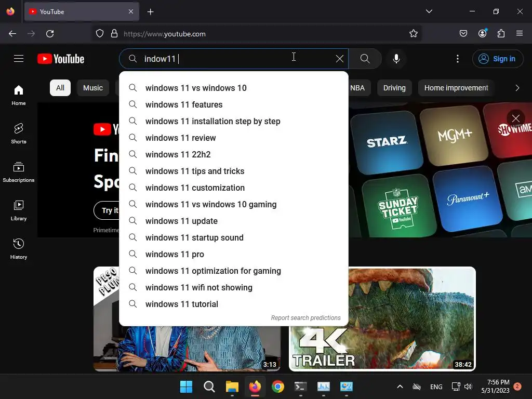Screen dimensions: 532x399
Task: Select the NBA filter chip
Action: click(359, 88)
